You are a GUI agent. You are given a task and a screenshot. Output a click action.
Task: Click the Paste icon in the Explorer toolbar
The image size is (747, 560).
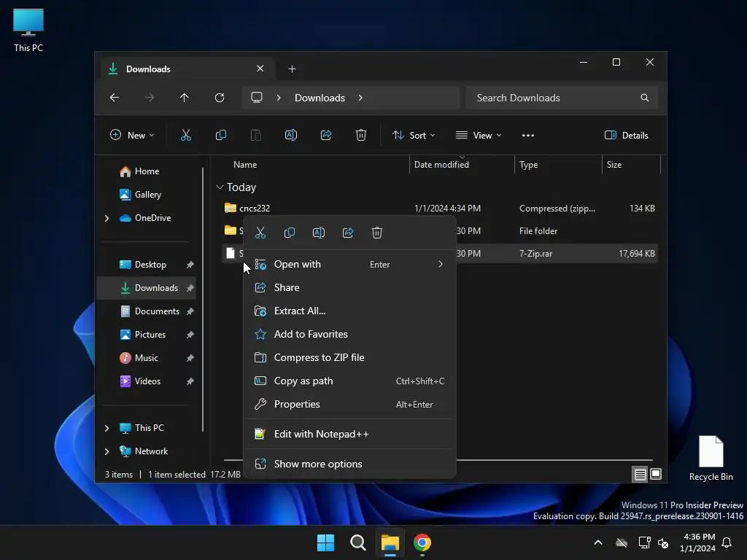[256, 135]
